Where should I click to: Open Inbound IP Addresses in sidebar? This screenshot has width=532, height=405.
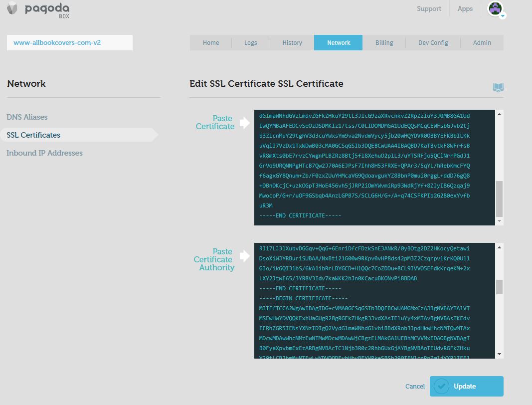pyautogui.click(x=44, y=153)
